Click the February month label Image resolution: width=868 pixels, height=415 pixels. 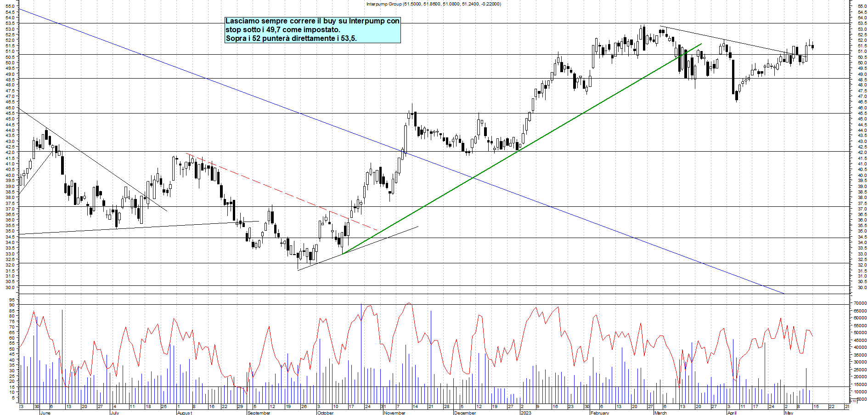coord(600,413)
